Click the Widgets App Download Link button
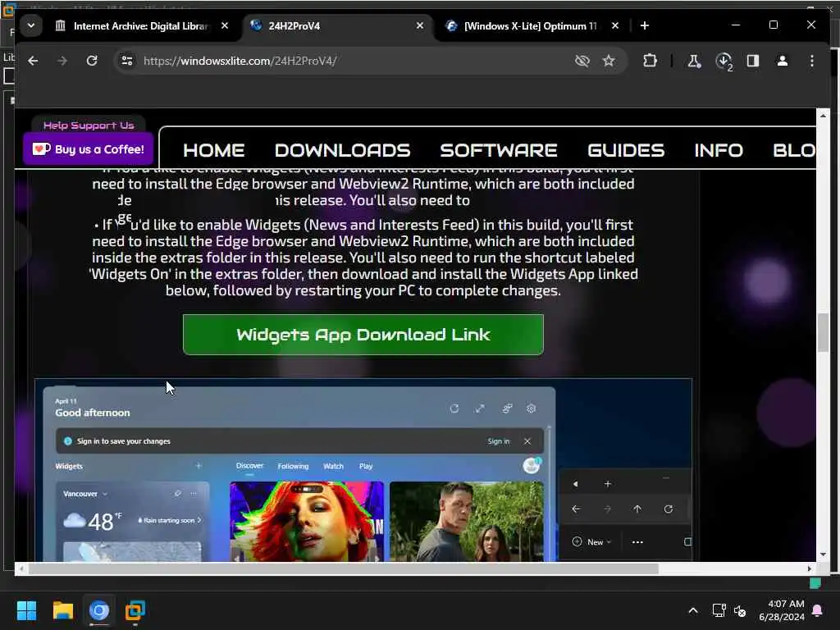Viewport: 840px width, 630px height. coord(363,335)
